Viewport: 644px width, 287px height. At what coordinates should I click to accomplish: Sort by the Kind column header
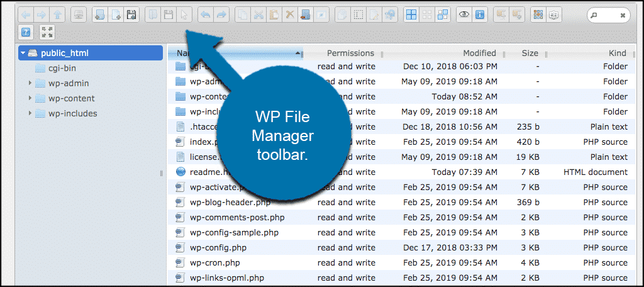618,53
